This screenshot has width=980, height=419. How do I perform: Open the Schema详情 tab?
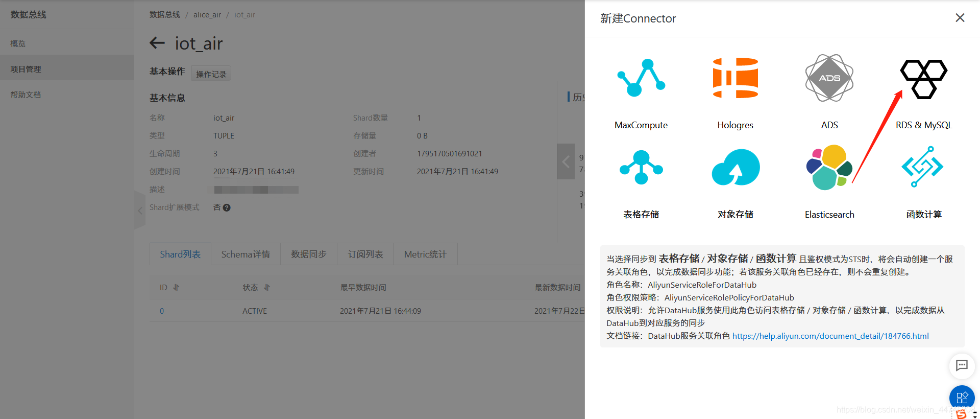coord(246,254)
